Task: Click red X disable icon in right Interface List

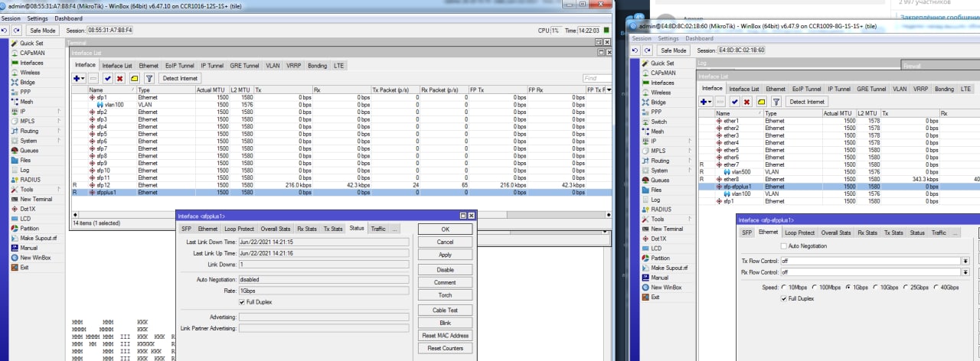Action: [x=747, y=102]
